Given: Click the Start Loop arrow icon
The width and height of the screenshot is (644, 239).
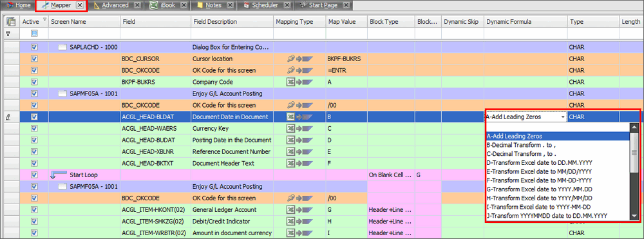Looking at the screenshot, I should 59,175.
